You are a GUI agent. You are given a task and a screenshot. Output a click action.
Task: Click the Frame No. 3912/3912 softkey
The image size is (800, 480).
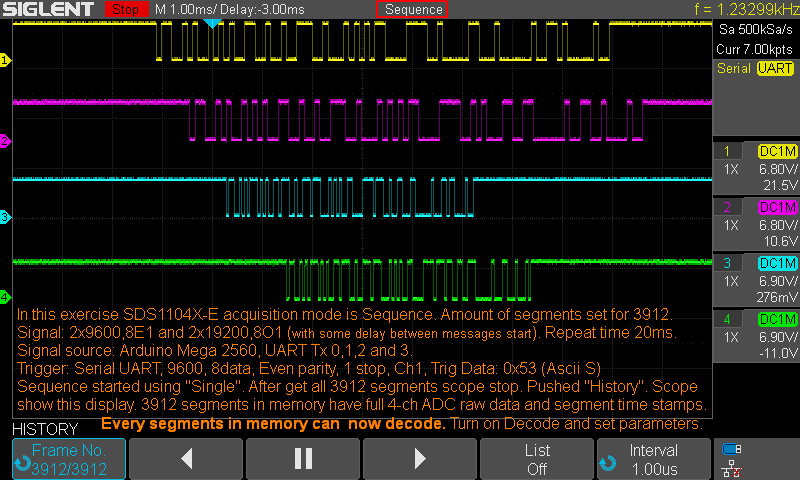(68, 459)
